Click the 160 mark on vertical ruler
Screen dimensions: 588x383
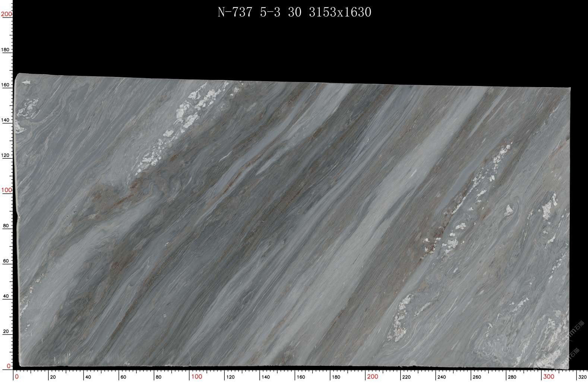point(6,85)
